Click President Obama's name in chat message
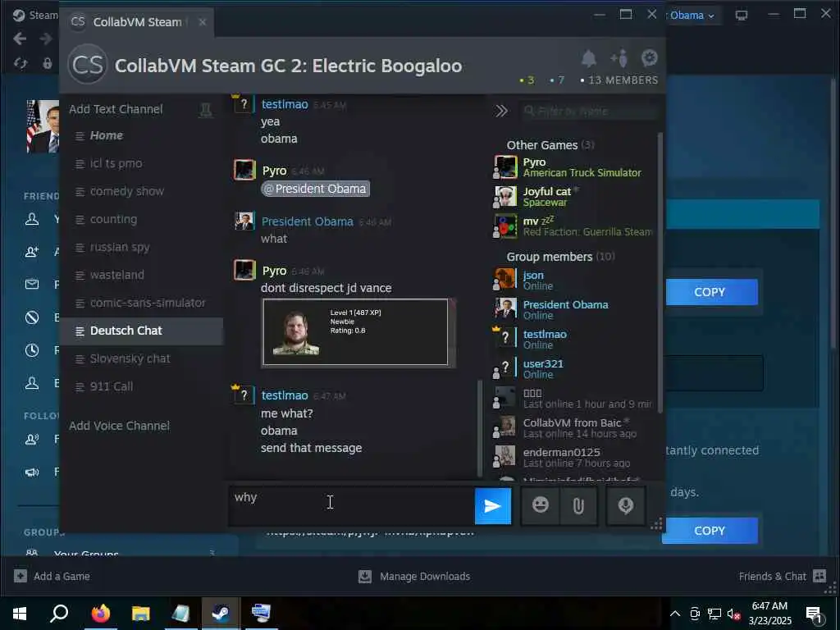Viewport: 840px width, 630px height. coord(307,221)
